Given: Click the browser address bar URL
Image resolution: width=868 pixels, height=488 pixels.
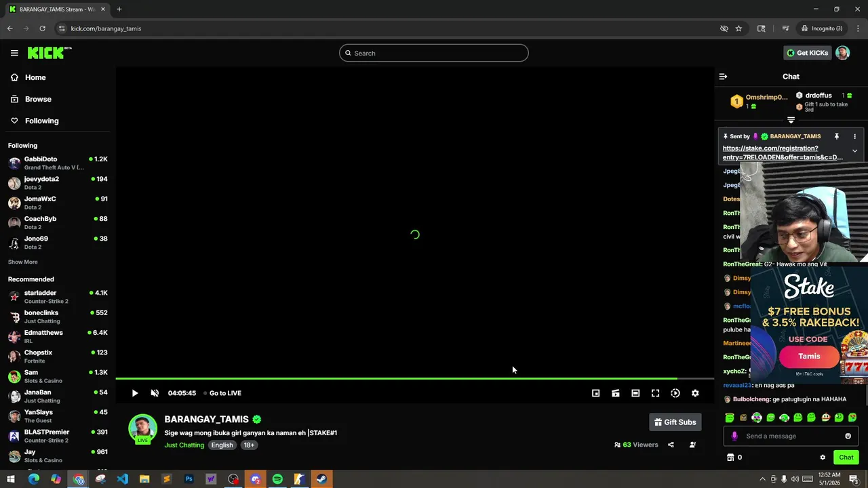Looking at the screenshot, I should [106, 28].
